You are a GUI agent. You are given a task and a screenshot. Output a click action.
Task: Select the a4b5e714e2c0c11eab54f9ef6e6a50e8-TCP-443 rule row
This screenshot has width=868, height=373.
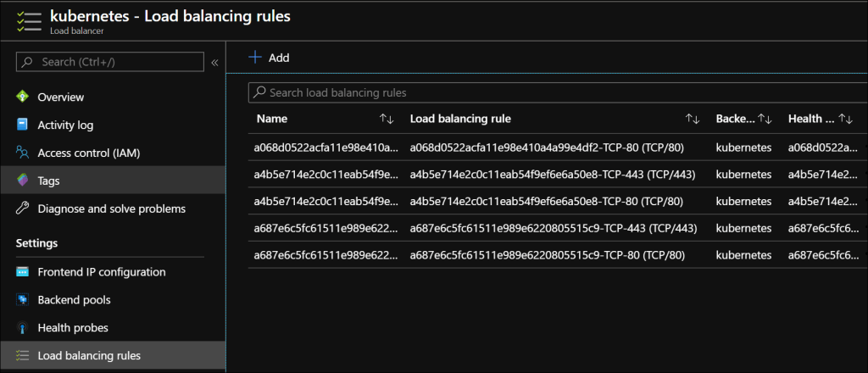tap(553, 175)
